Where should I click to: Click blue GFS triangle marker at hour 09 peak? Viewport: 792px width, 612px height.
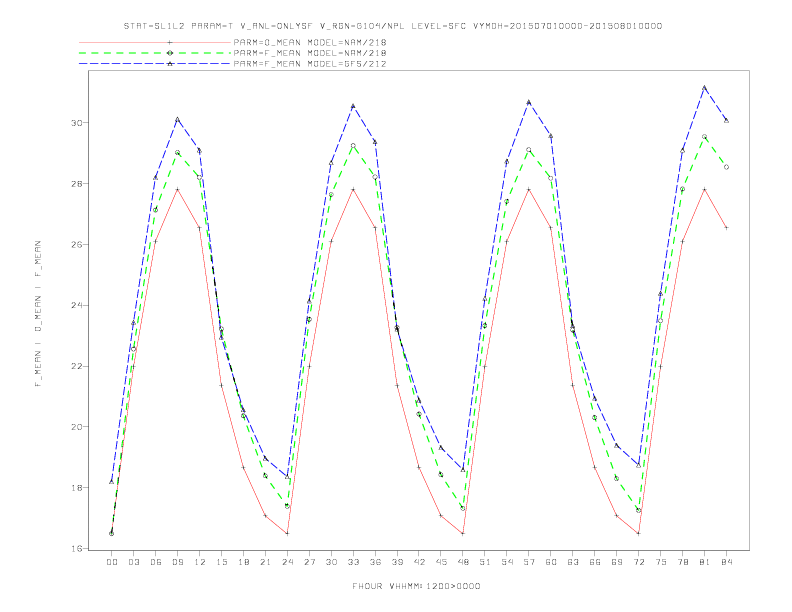pos(177,120)
